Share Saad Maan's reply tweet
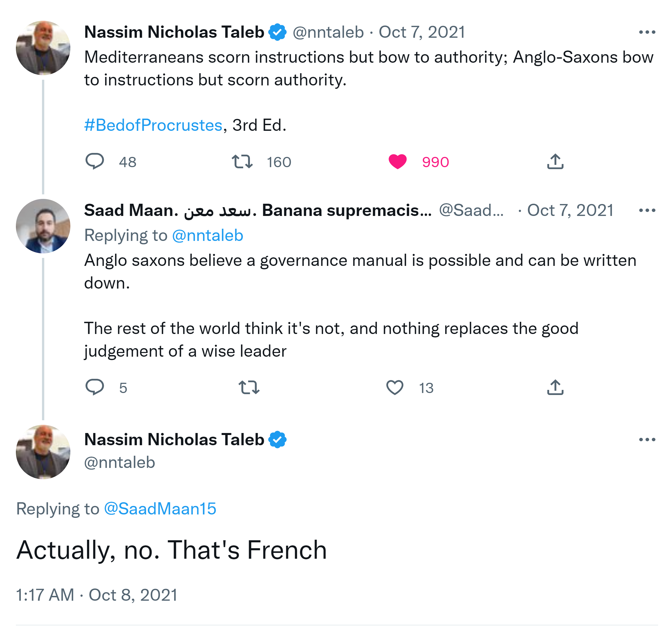This screenshot has height=641, width=672. click(x=555, y=387)
